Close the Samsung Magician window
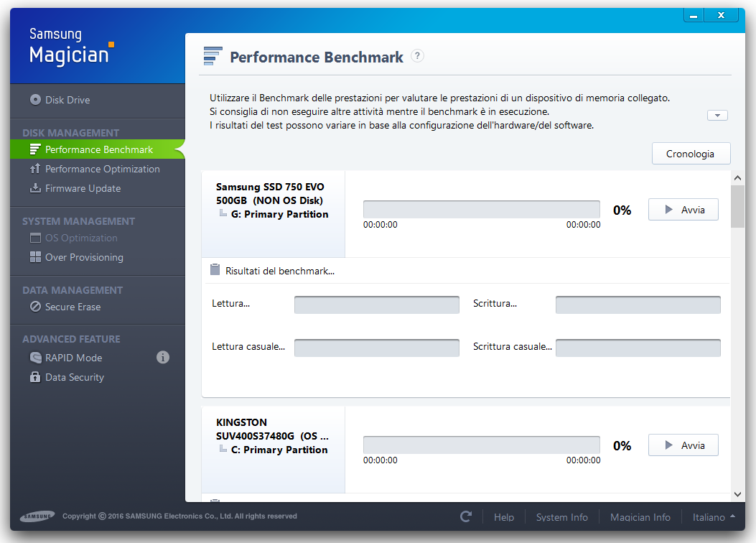 tap(722, 15)
